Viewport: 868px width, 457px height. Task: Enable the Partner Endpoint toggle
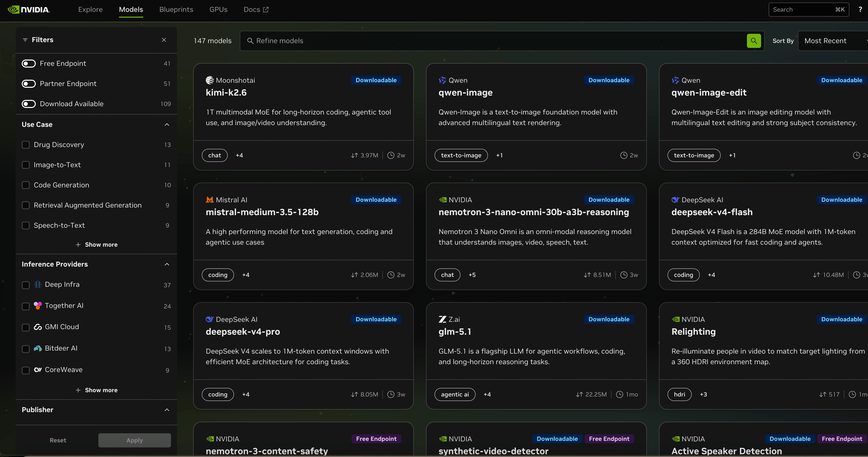(29, 83)
